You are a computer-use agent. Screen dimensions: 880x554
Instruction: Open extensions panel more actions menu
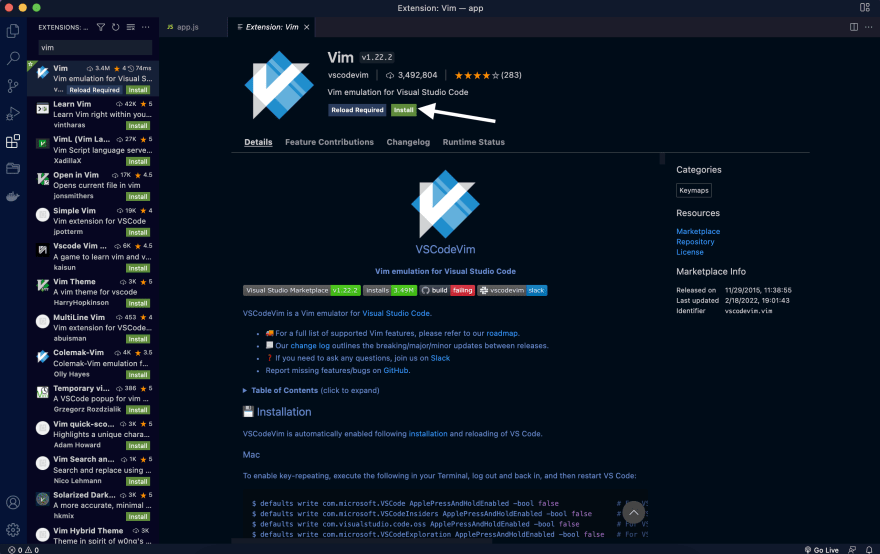click(x=146, y=27)
